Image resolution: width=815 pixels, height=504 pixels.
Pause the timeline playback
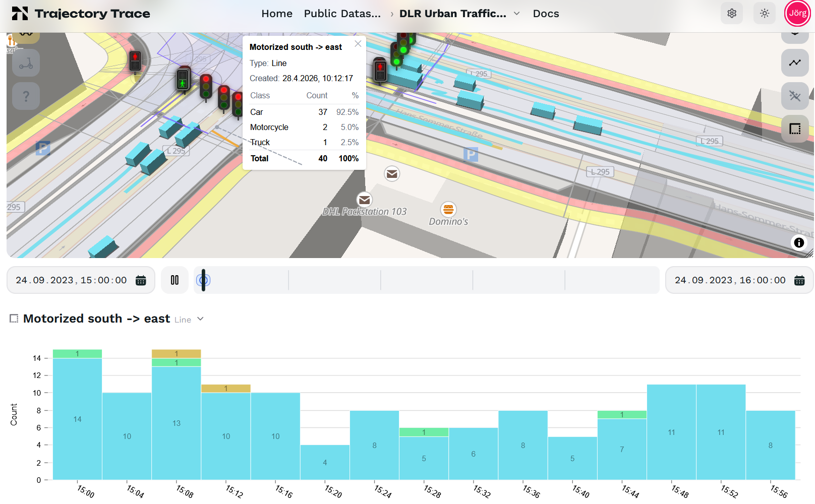174,280
